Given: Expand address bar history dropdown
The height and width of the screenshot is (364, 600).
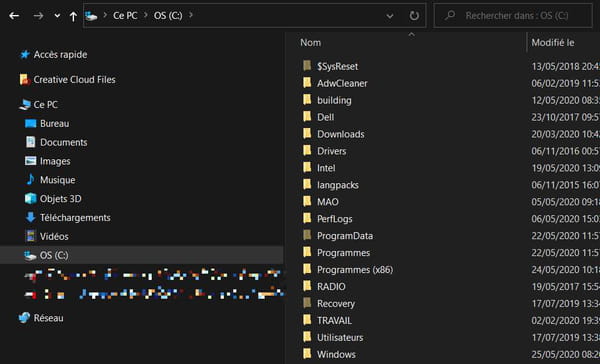Looking at the screenshot, I should click(390, 16).
